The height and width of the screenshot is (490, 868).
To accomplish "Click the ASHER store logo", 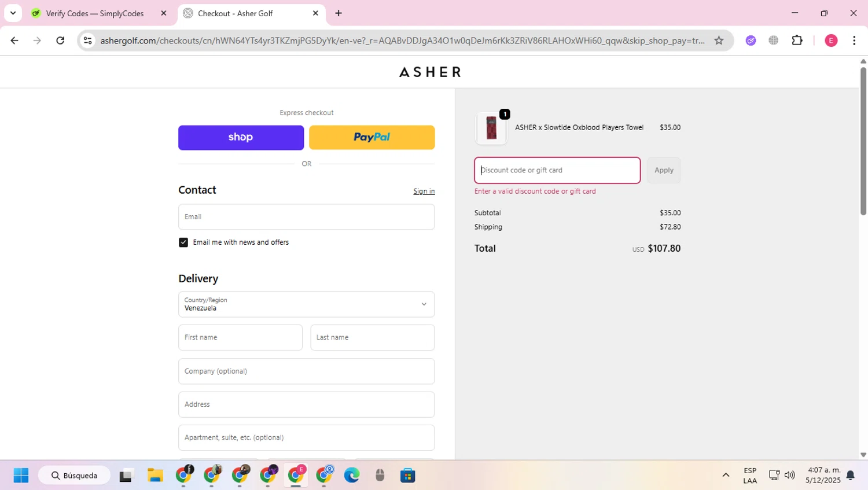I will point(430,72).
